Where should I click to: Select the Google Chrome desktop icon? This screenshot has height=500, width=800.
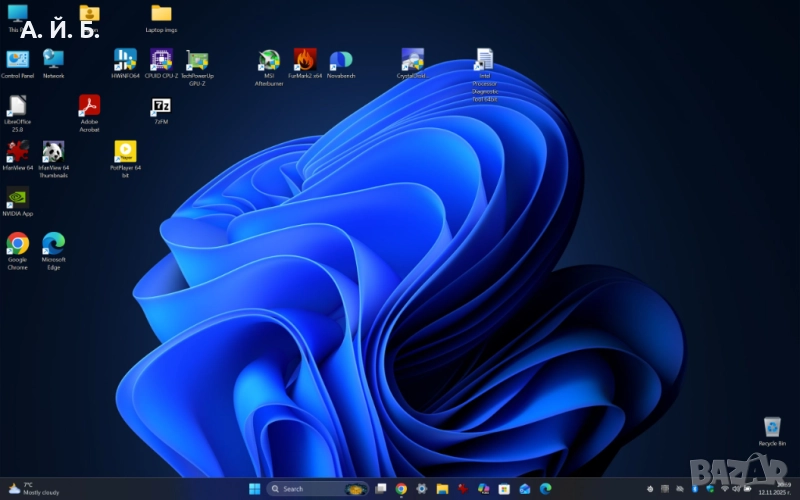pyautogui.click(x=17, y=244)
